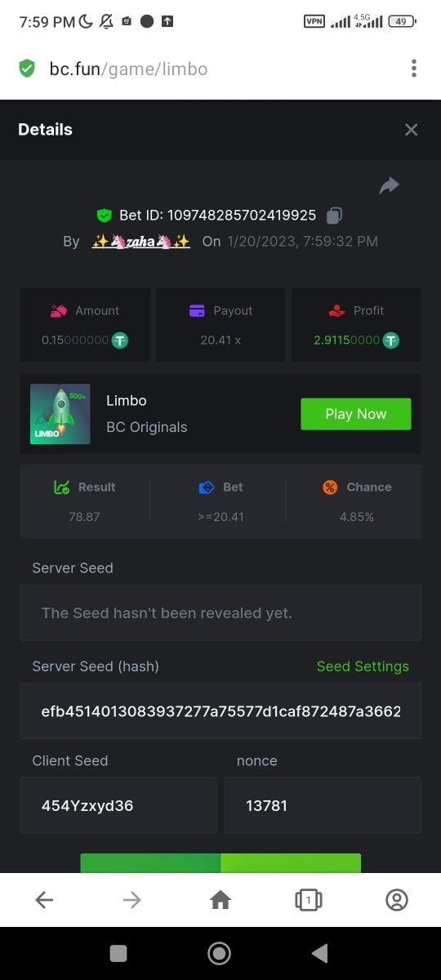Screen dimensions: 441x980
Task: Tap the browser forward arrow
Action: (131, 900)
